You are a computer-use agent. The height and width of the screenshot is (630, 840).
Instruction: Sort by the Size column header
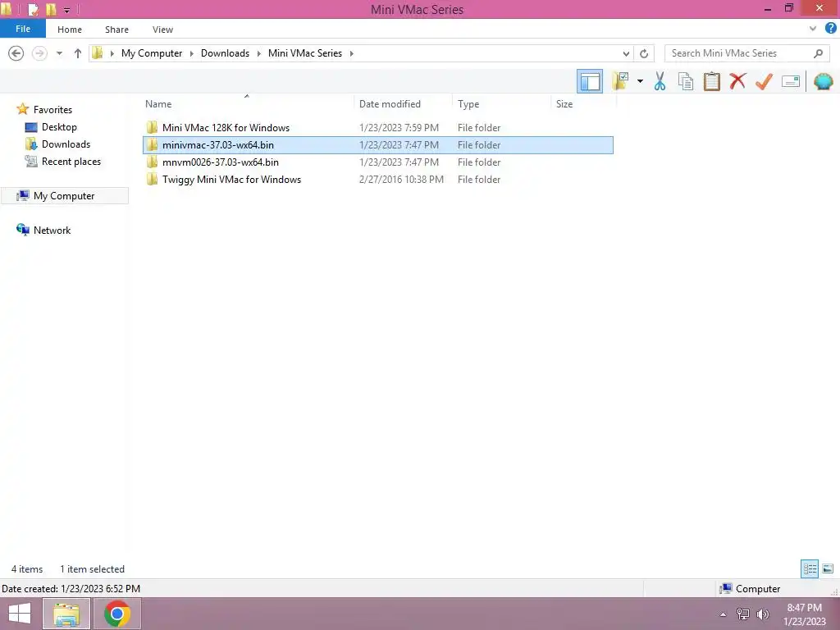click(583, 104)
